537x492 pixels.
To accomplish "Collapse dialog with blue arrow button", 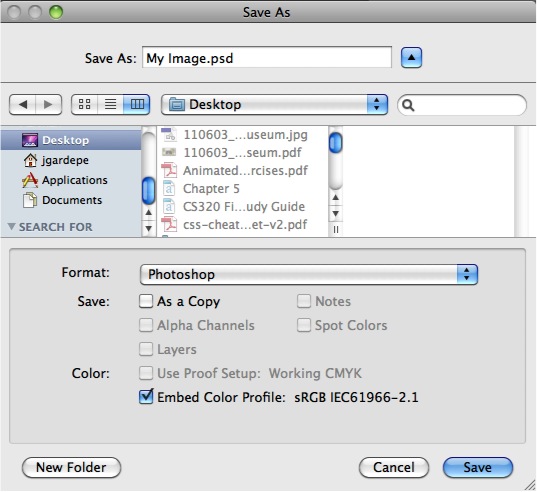I will pyautogui.click(x=411, y=58).
